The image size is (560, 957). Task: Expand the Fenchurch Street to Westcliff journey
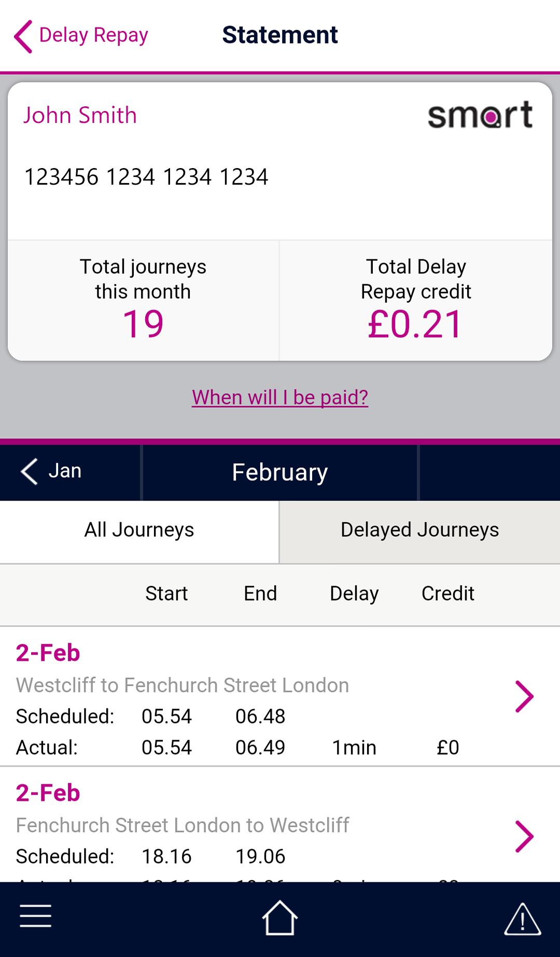[524, 836]
